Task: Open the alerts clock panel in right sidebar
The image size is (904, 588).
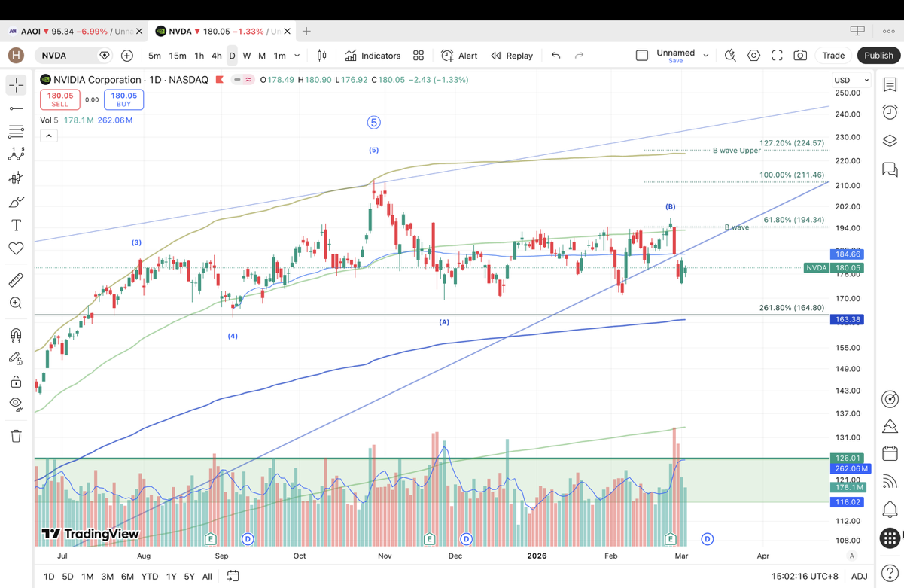Action: coord(890,113)
